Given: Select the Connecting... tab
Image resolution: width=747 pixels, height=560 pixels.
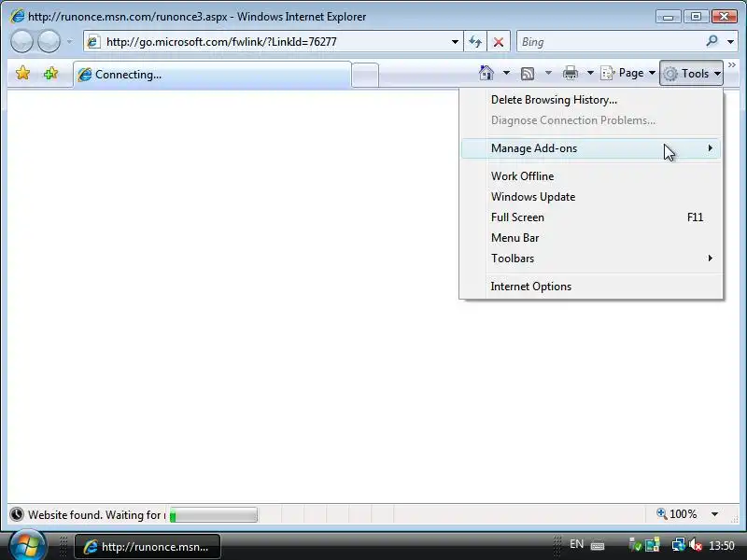Looking at the screenshot, I should click(212, 75).
